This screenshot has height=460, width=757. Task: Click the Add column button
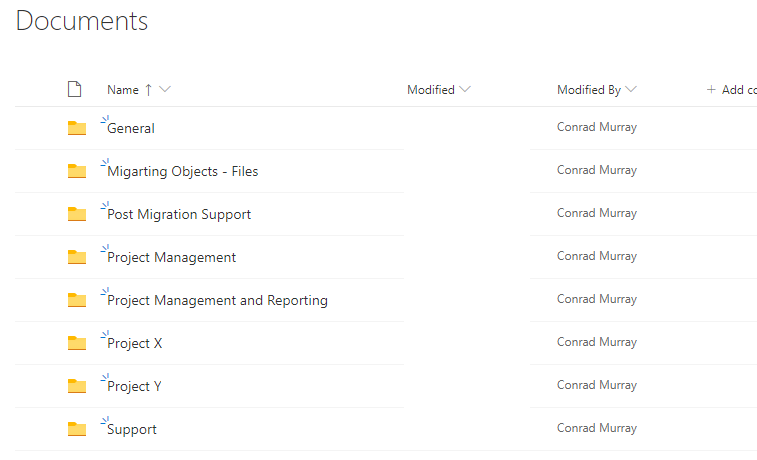pyautogui.click(x=731, y=90)
